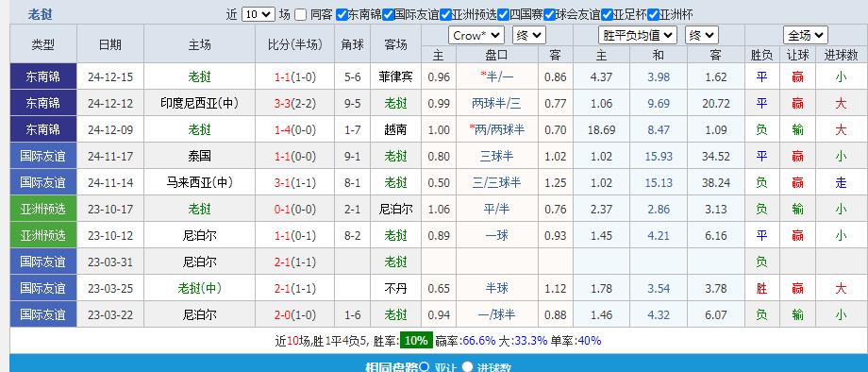Image resolution: width=868 pixels, height=372 pixels.
Task: Click the 进球数 column header
Action: coord(841,55)
